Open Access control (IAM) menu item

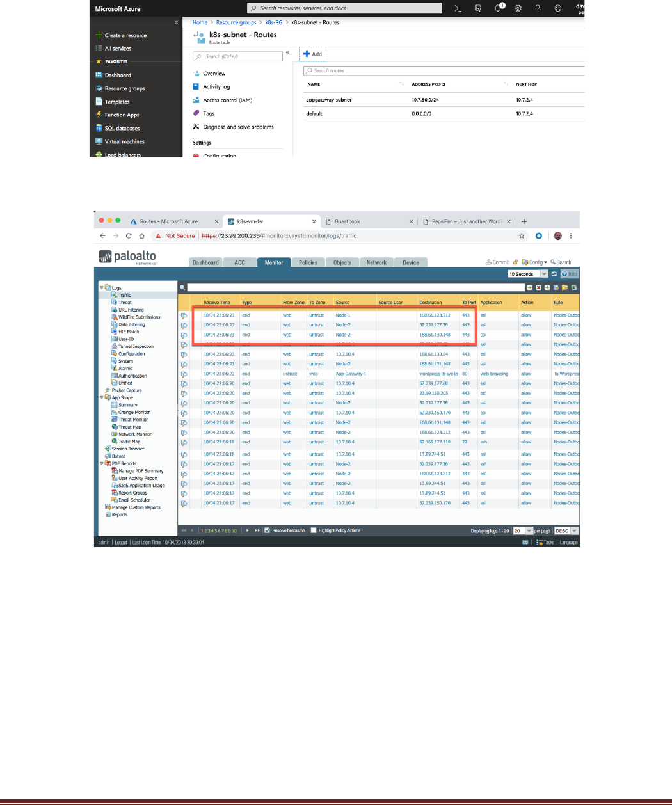click(x=227, y=100)
